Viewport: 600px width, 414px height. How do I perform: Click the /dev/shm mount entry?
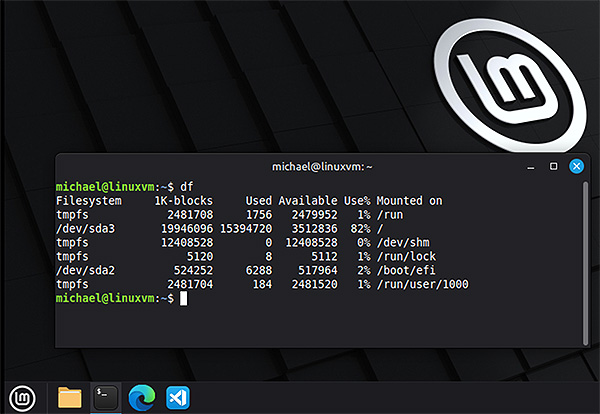403,243
